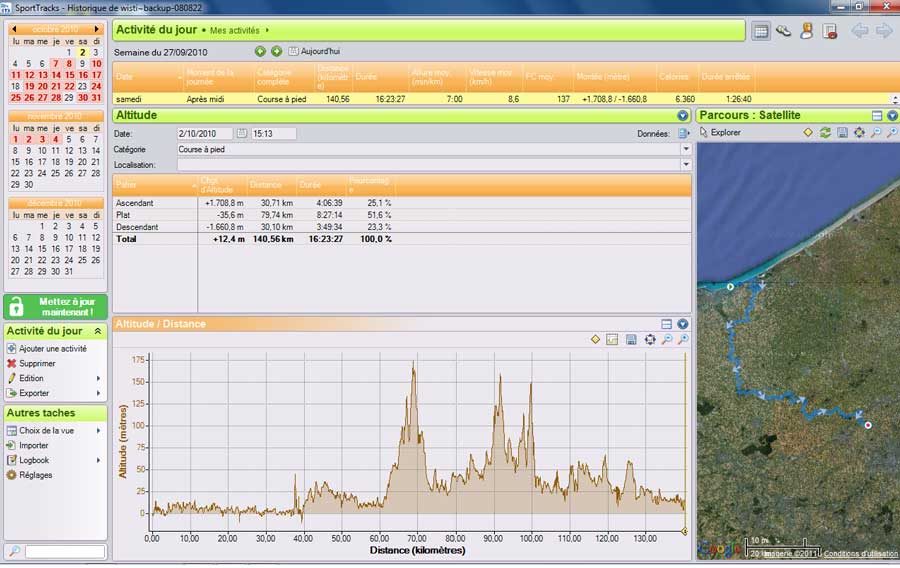The width and height of the screenshot is (900, 568).
Task: Fit map to route with target icon
Action: coord(859,133)
